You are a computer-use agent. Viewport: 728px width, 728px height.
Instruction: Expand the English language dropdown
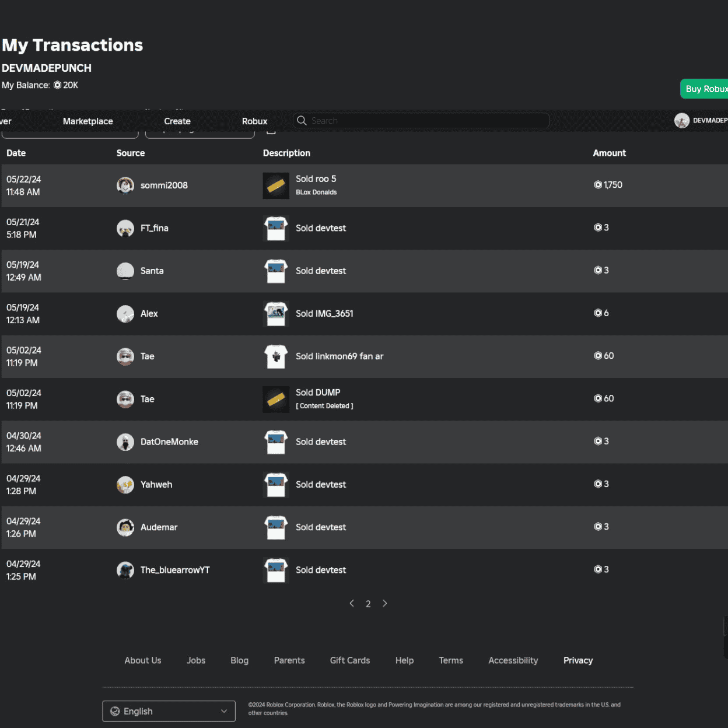[x=223, y=711]
